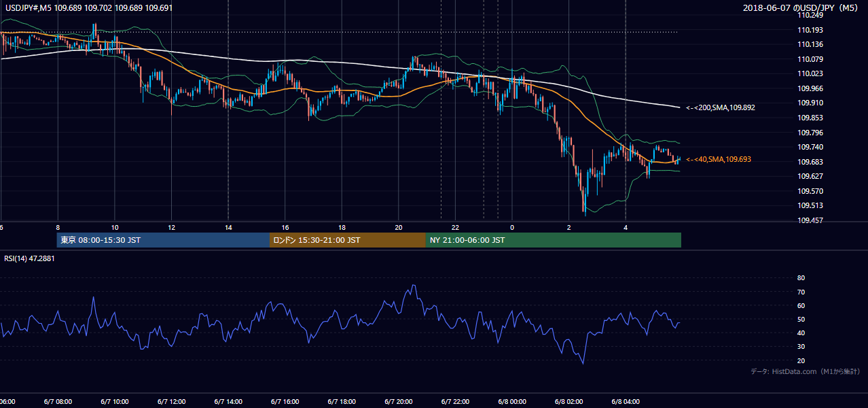The image size is (868, 408).
Task: Click the 110.023 price axis label
Action: (810, 74)
